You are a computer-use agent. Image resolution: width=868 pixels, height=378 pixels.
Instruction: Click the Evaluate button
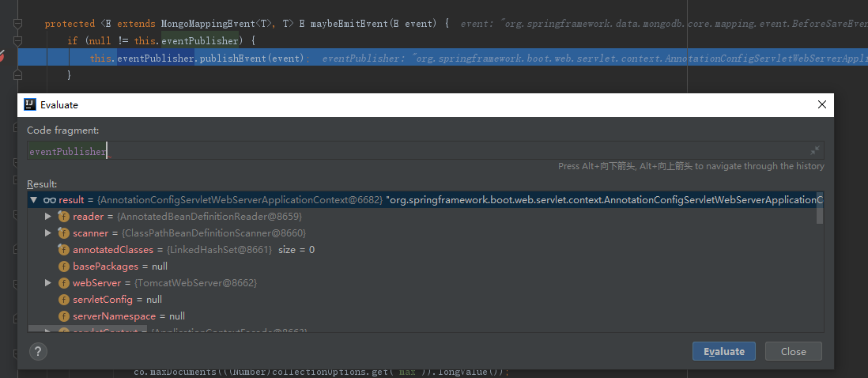(723, 351)
